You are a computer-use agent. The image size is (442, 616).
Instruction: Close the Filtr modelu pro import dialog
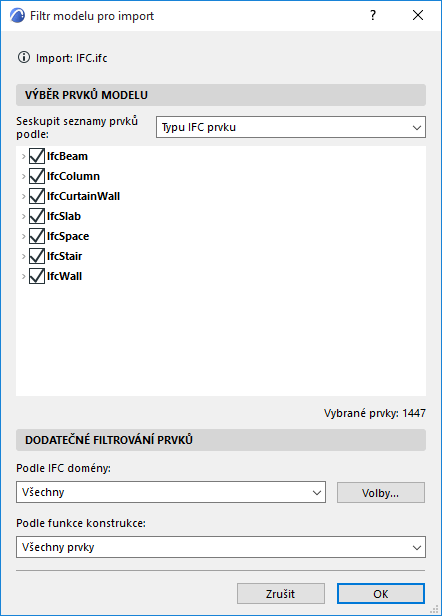[x=418, y=15]
